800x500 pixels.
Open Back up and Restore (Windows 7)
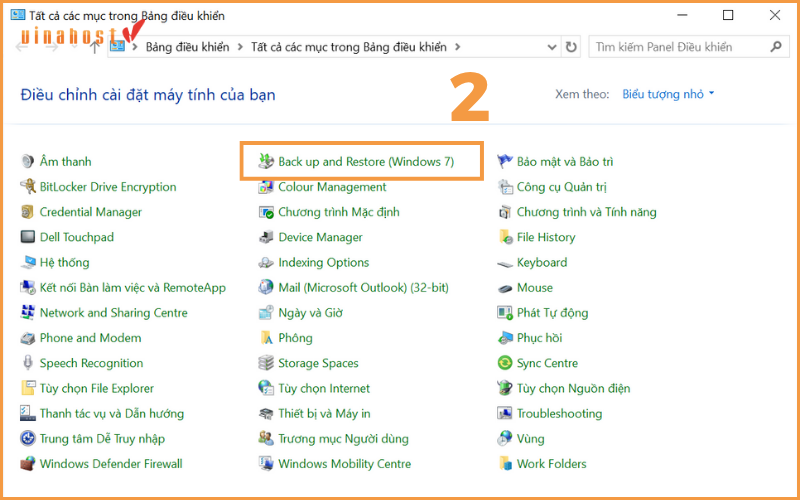pos(365,162)
